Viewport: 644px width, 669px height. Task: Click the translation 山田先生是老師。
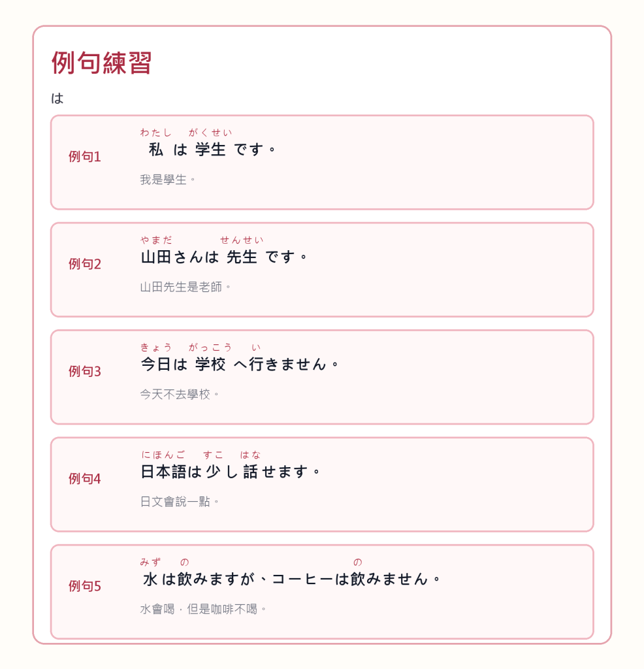pos(185,287)
